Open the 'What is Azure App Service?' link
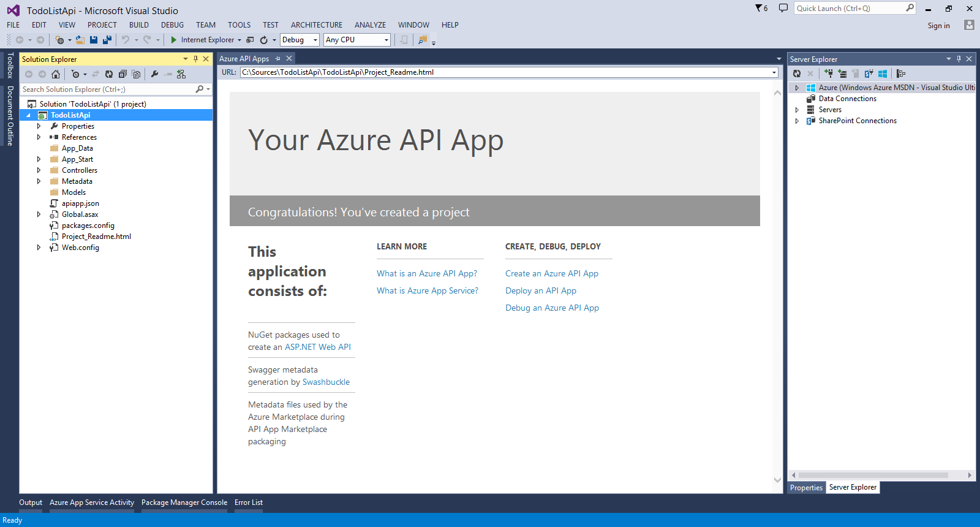The height and width of the screenshot is (527, 980). (x=428, y=290)
